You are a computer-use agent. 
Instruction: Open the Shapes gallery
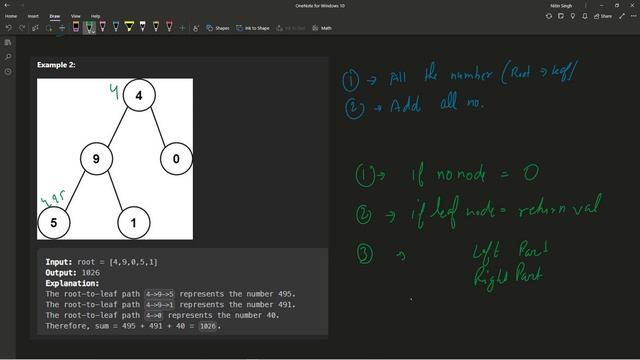coord(218,28)
